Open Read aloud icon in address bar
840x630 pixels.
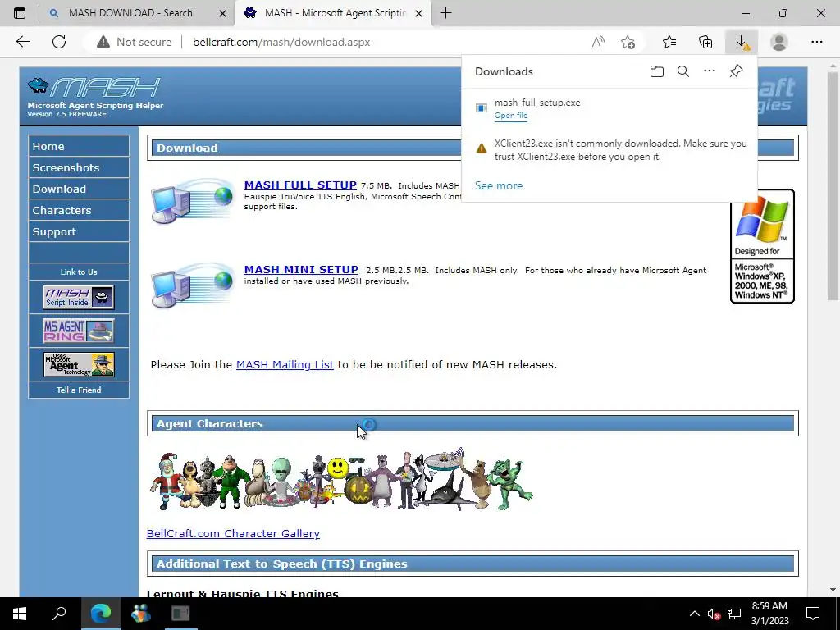point(598,42)
